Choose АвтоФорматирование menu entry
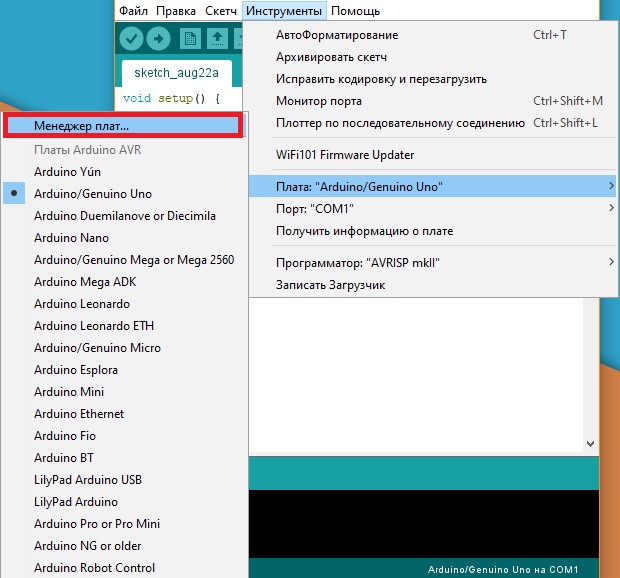The image size is (620, 578). (432, 35)
